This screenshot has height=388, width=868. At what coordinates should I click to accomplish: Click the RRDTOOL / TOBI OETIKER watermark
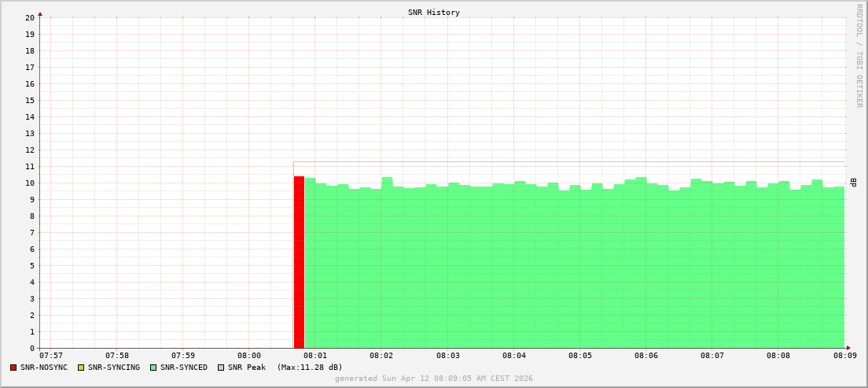(859, 55)
